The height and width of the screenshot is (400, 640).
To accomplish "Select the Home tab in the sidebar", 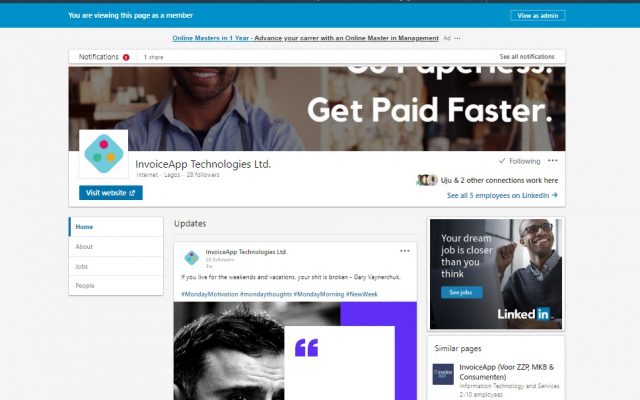I will (x=116, y=227).
